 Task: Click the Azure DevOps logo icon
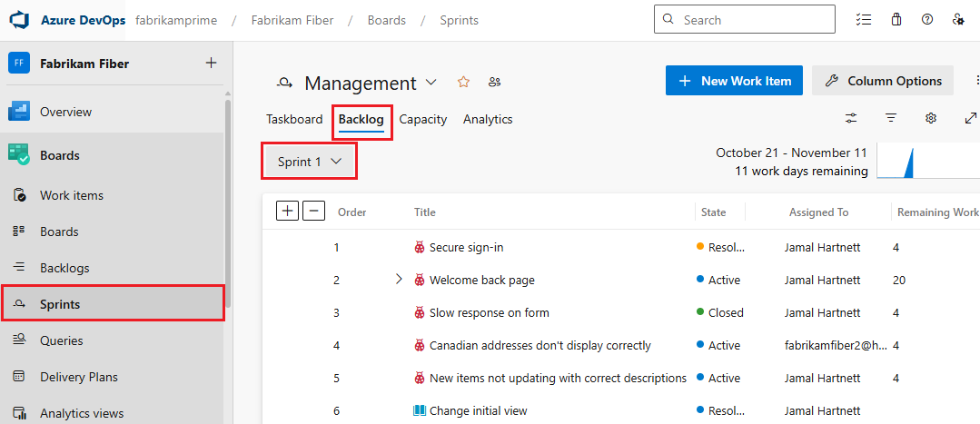[20, 20]
